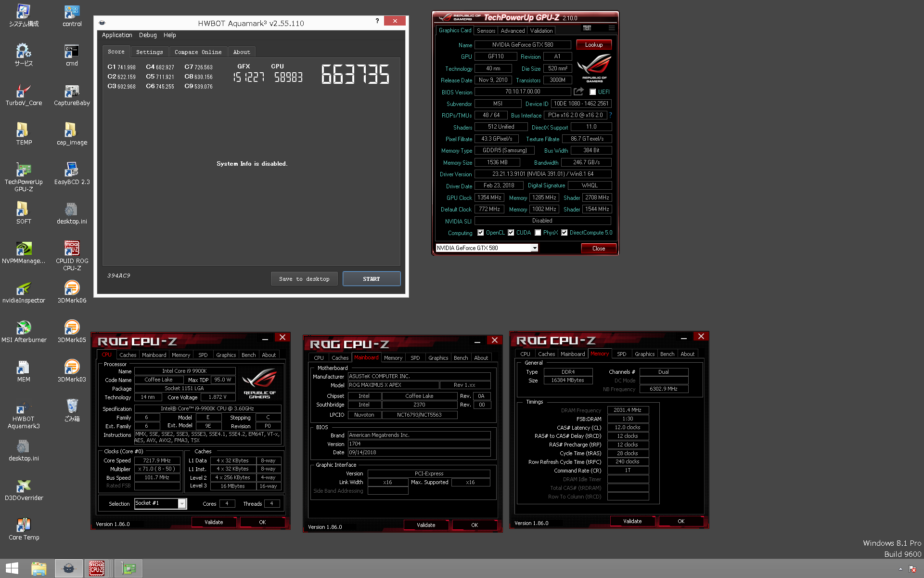The image size is (924, 578).
Task: Open the nvidiaInspector desktop icon
Action: [24, 292]
